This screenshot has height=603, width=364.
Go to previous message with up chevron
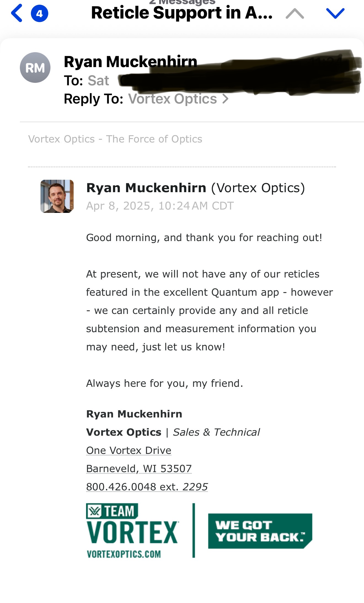(x=295, y=13)
